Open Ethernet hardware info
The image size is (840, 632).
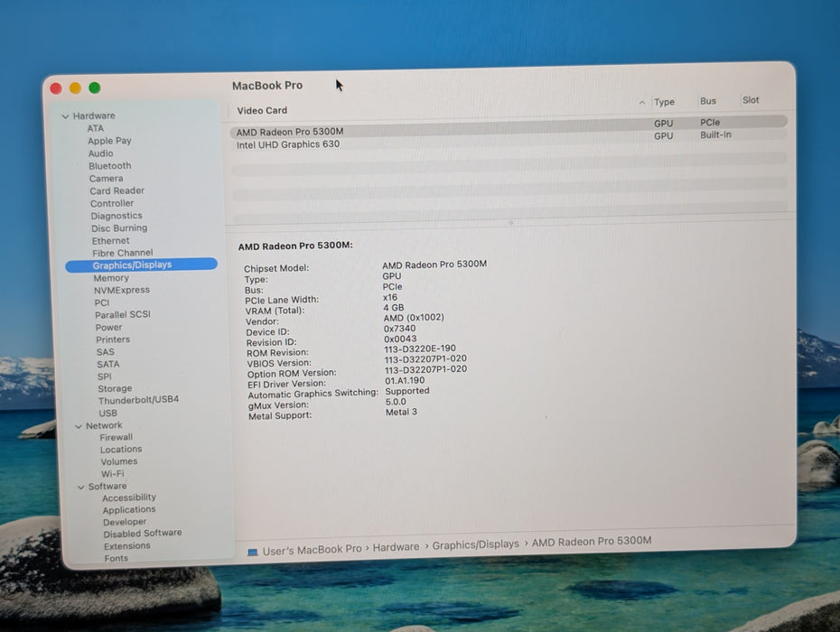point(110,241)
